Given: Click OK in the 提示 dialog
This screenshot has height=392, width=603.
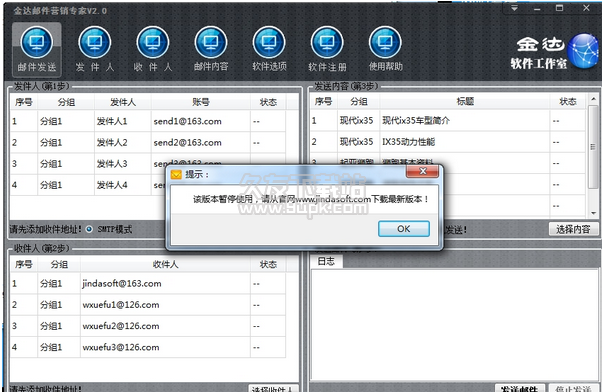Looking at the screenshot, I should pos(403,229).
